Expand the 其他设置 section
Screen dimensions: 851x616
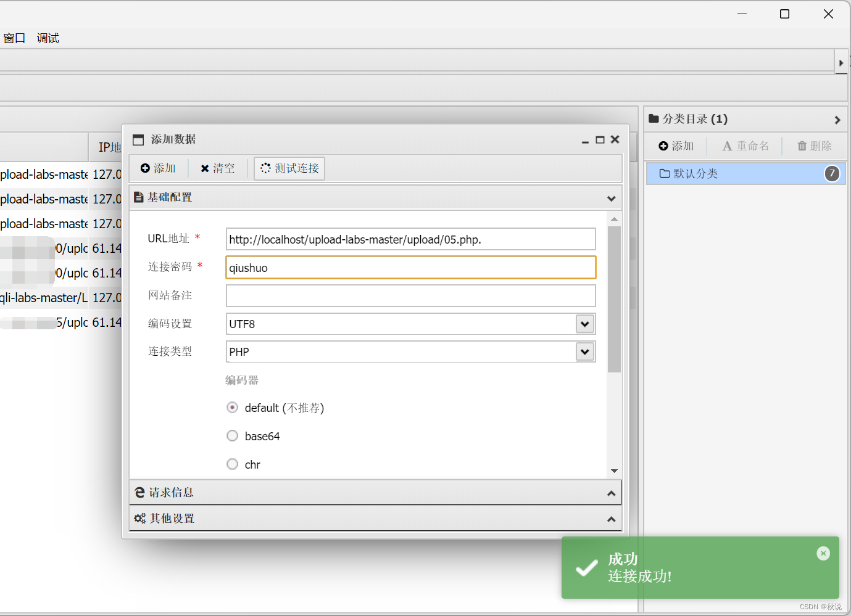pyautogui.click(x=611, y=519)
